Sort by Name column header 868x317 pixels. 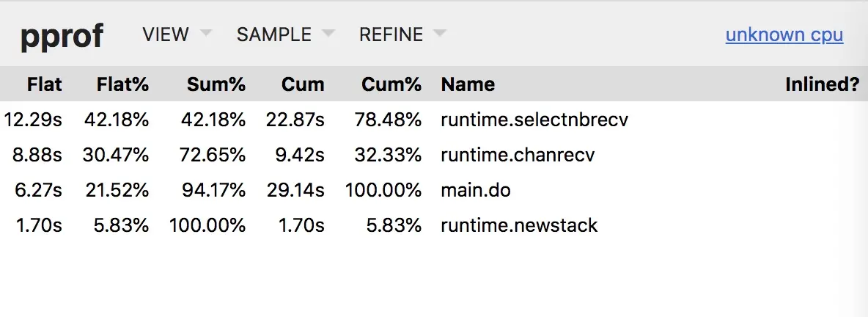coord(468,84)
